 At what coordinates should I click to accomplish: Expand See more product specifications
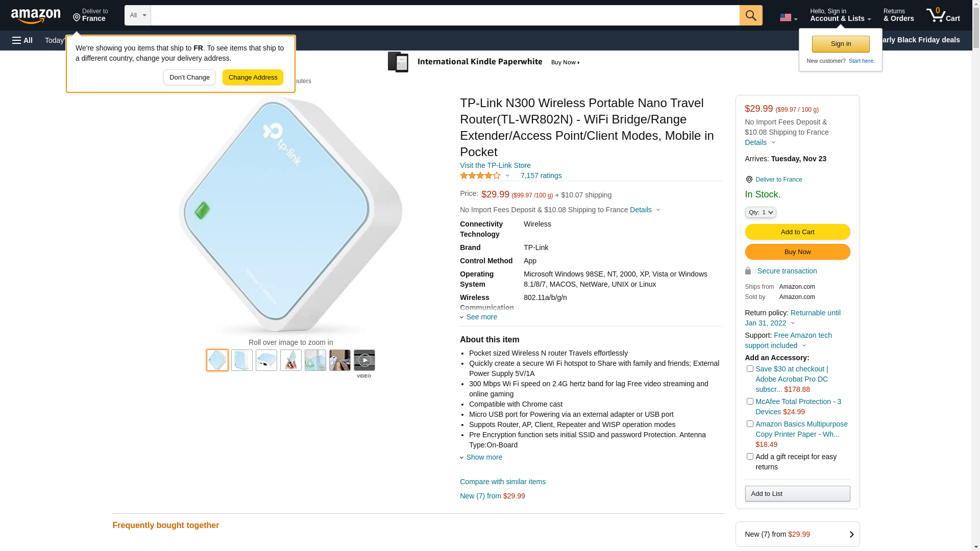point(481,317)
